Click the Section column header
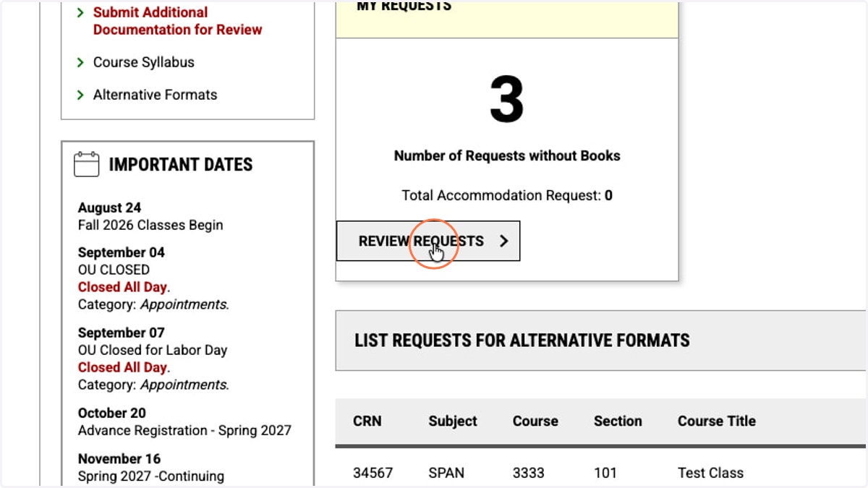Viewport: 868px width, 488px height. (x=618, y=421)
